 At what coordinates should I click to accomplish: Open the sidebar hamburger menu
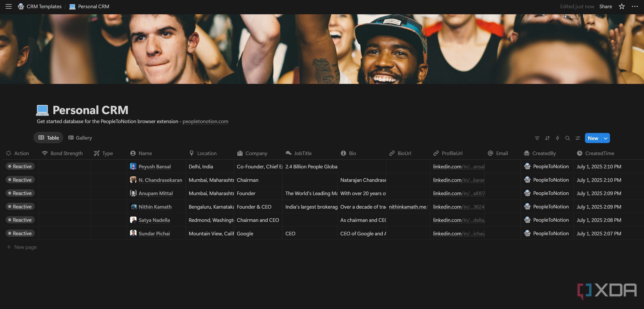click(8, 6)
